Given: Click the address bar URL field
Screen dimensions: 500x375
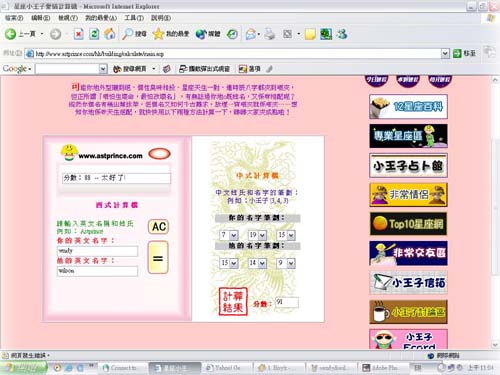Looking at the screenshot, I should [x=233, y=53].
